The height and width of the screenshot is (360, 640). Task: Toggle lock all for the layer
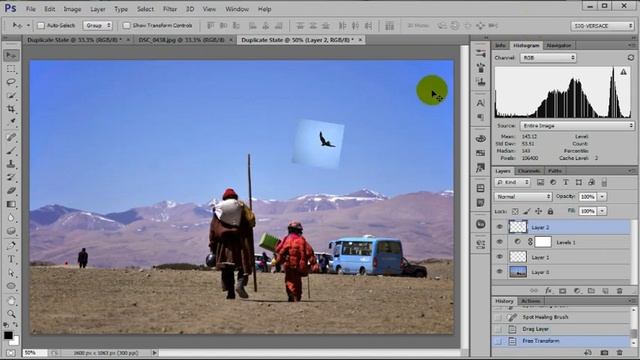550,211
